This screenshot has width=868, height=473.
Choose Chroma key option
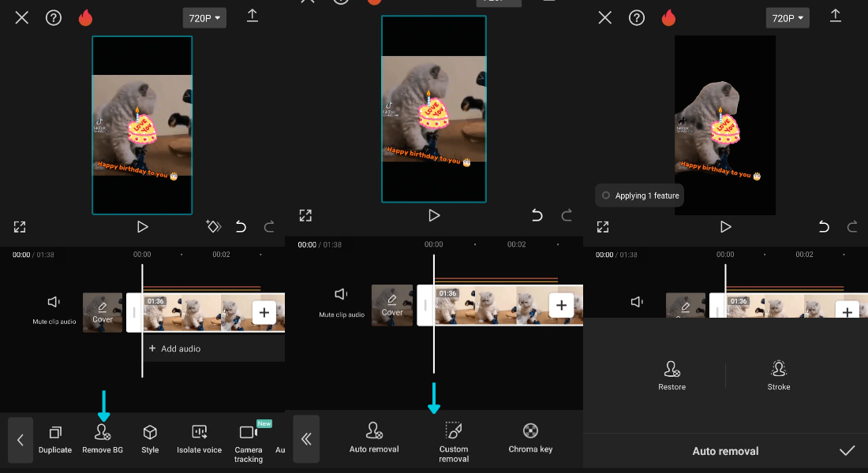(x=530, y=438)
